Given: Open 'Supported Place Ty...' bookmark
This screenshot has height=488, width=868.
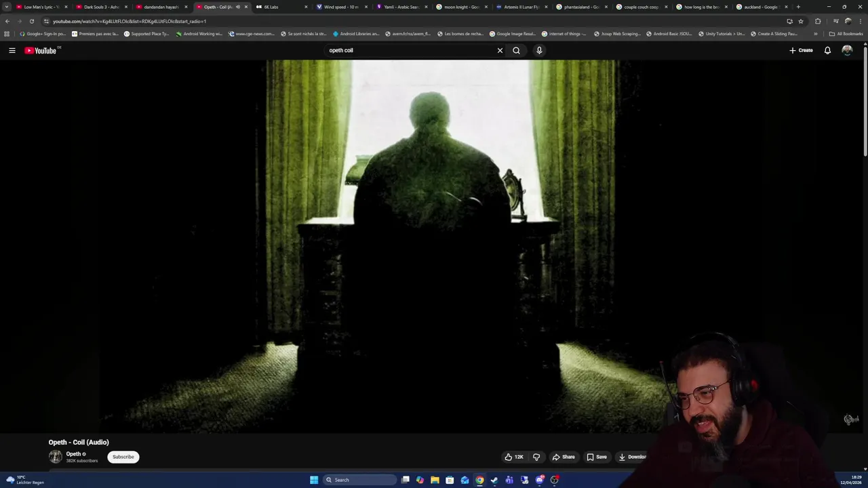Looking at the screenshot, I should click(146, 33).
